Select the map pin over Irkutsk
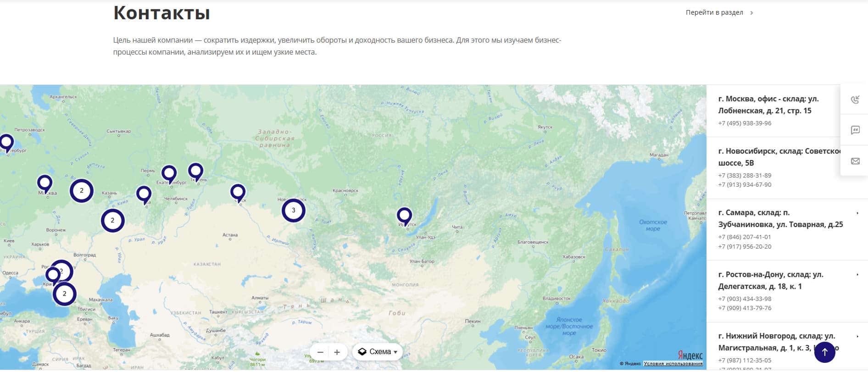 coord(404,215)
